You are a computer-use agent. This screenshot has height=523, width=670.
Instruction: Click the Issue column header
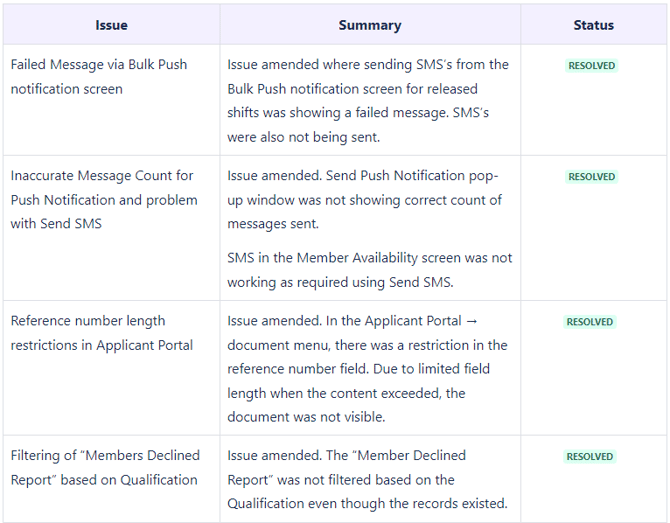111,25
